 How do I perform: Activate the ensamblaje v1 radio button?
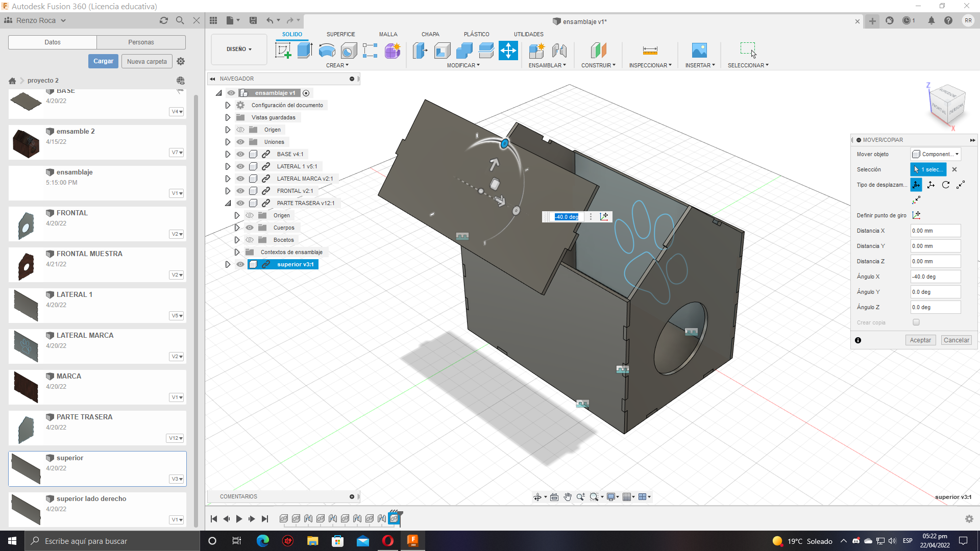[x=306, y=93]
